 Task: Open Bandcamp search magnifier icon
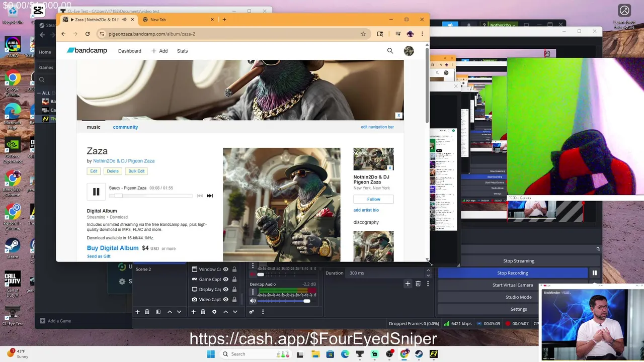pyautogui.click(x=390, y=51)
